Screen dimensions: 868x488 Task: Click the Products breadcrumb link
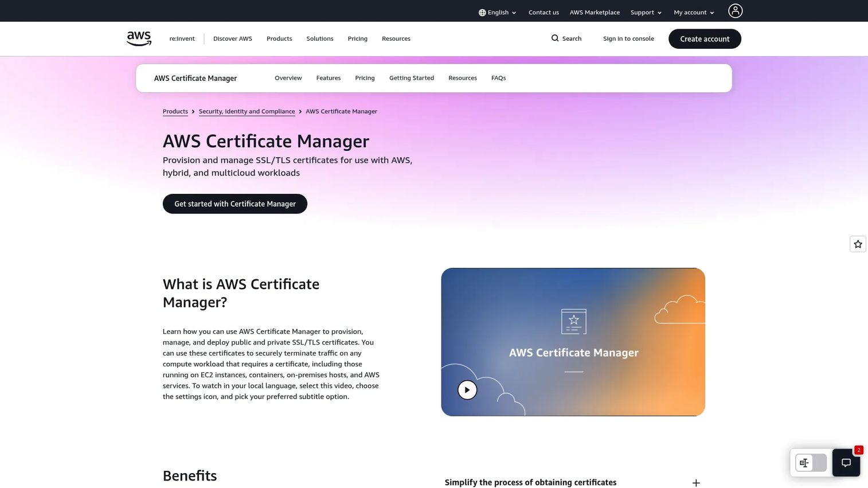[175, 111]
